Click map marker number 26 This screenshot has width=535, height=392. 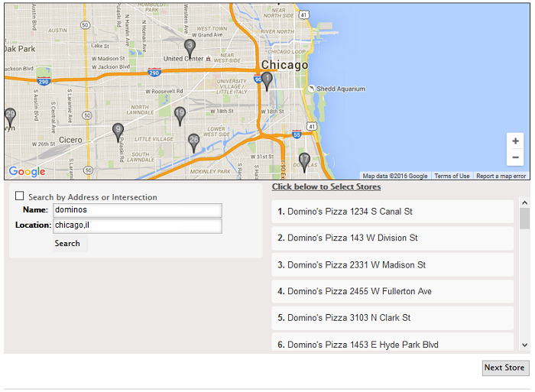(x=194, y=143)
